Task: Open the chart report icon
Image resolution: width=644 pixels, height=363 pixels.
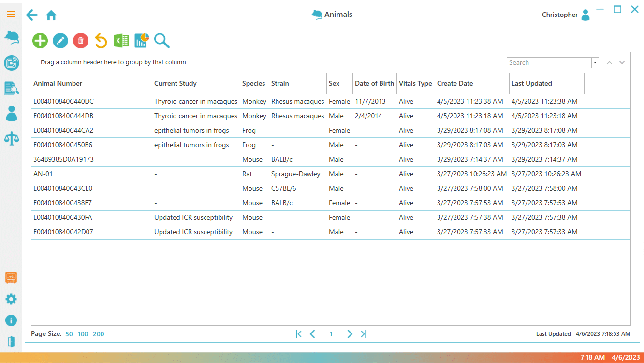Action: point(141,41)
